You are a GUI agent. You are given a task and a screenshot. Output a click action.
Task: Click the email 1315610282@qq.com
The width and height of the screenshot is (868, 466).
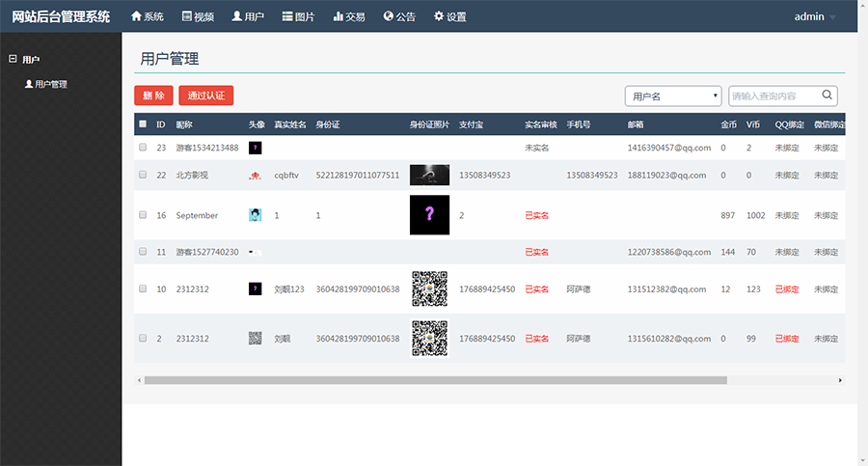(668, 339)
